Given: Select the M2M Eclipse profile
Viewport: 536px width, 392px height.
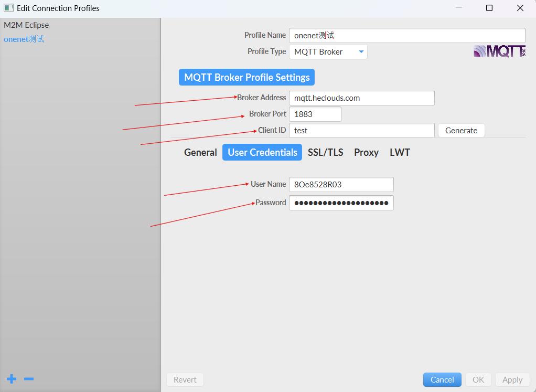Looking at the screenshot, I should (x=26, y=25).
